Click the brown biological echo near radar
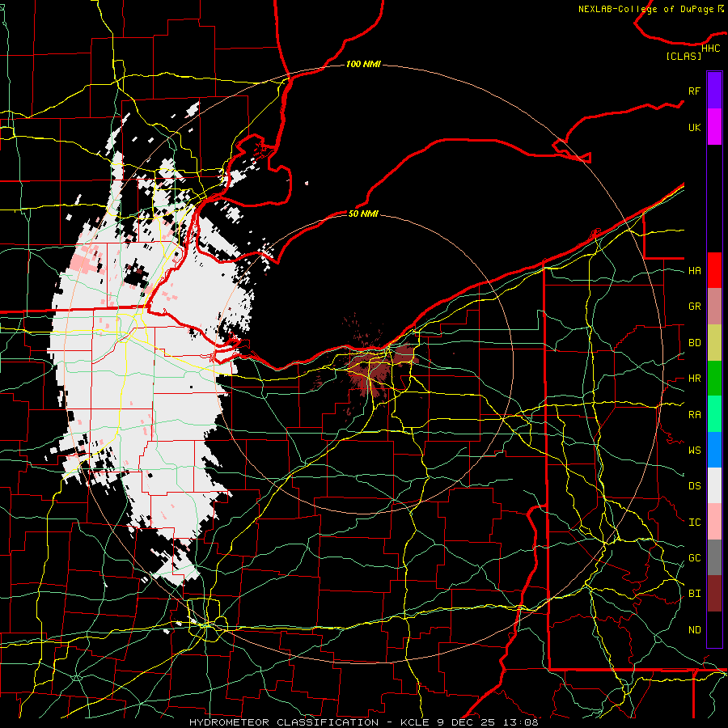 click(x=371, y=369)
